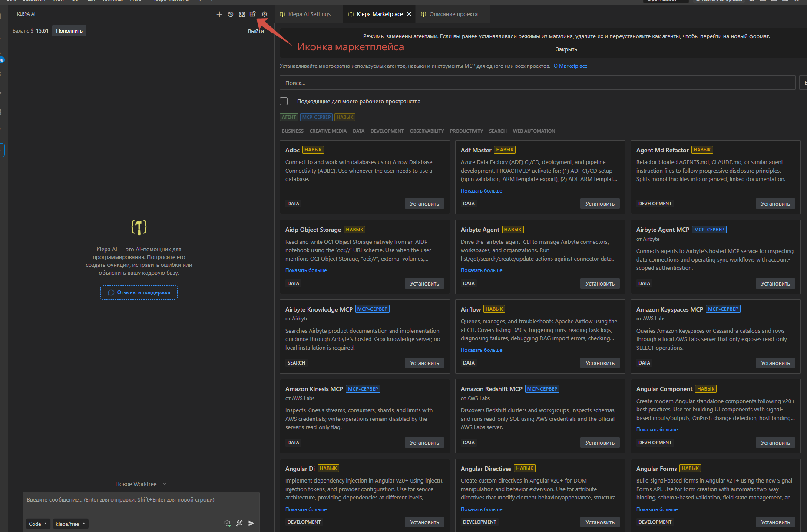The height and width of the screenshot is (532, 807).
Task: Install the Airbyte Knowledge MCP server
Action: coord(424,363)
